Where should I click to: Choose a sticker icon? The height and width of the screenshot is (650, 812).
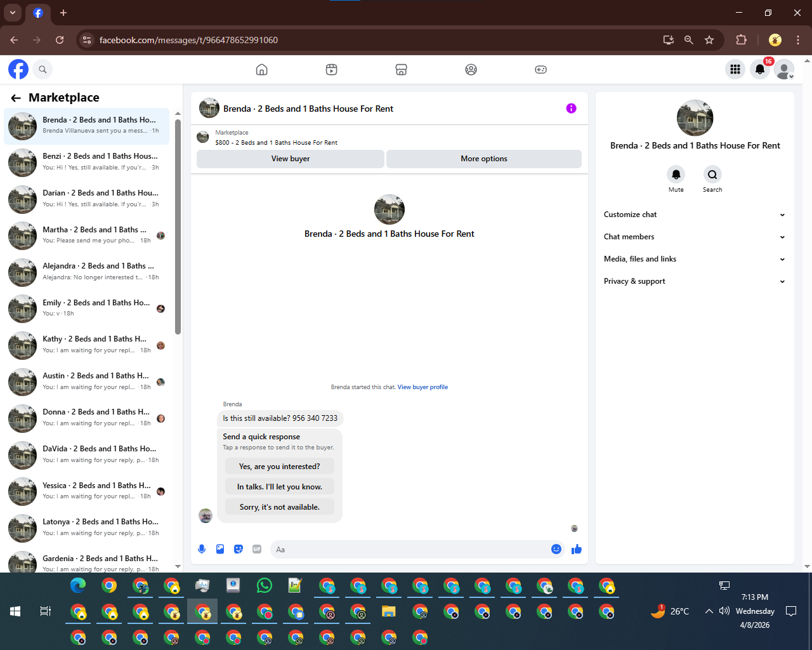click(x=239, y=549)
